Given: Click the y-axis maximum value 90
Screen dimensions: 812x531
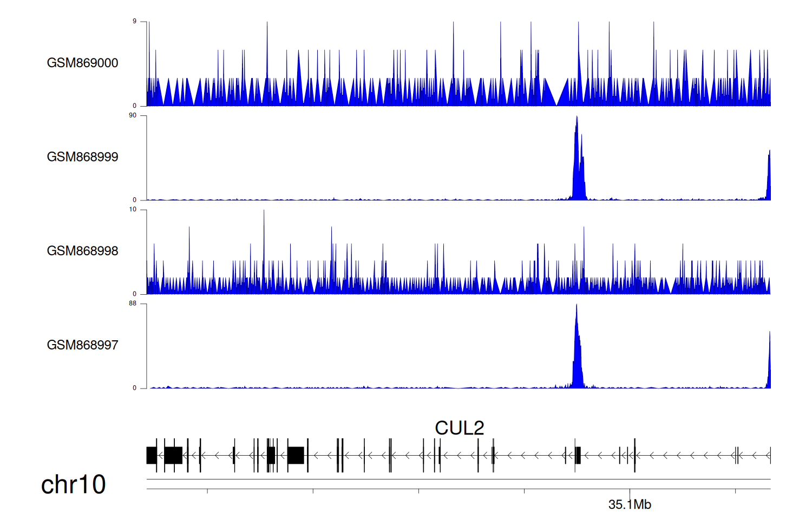Looking at the screenshot, I should click(133, 115).
